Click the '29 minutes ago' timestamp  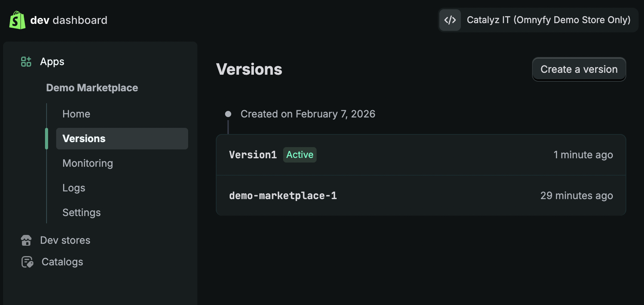pos(577,196)
